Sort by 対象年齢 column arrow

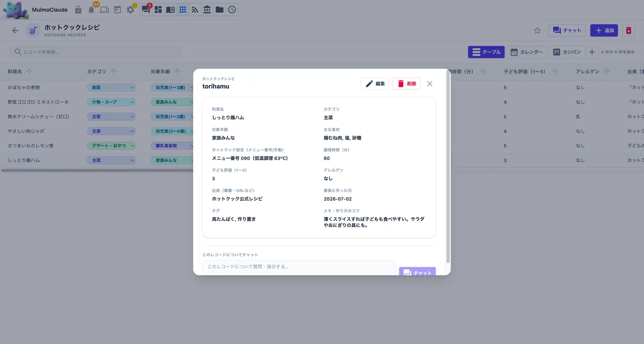177,72
